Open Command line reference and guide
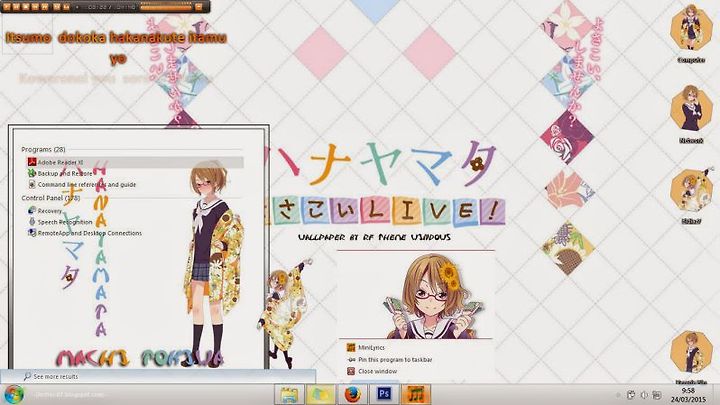This screenshot has width=720, height=405. 82,185
